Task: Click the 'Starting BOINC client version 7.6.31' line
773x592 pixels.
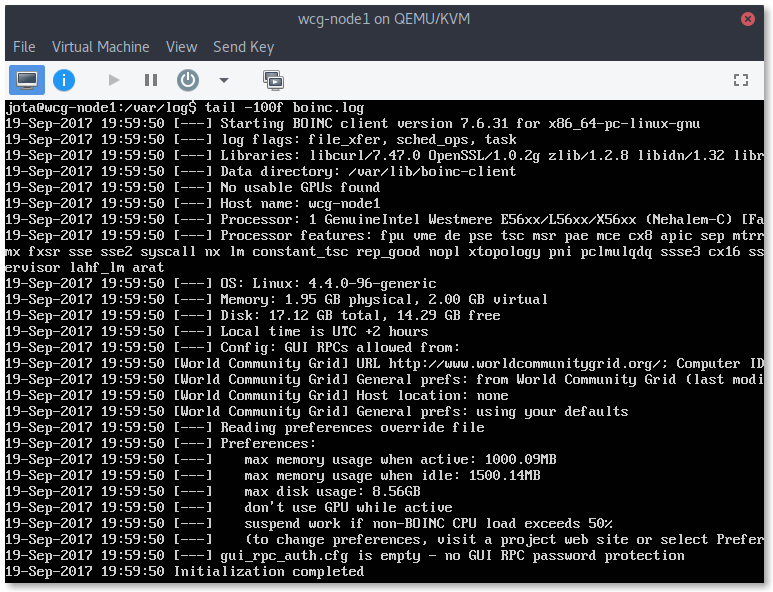Action: 352,123
